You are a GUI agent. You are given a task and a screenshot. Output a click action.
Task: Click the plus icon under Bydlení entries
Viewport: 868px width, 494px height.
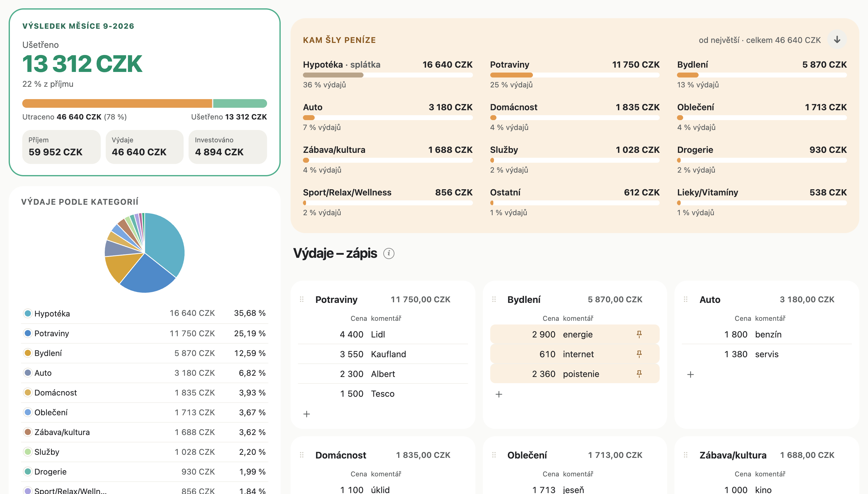499,394
